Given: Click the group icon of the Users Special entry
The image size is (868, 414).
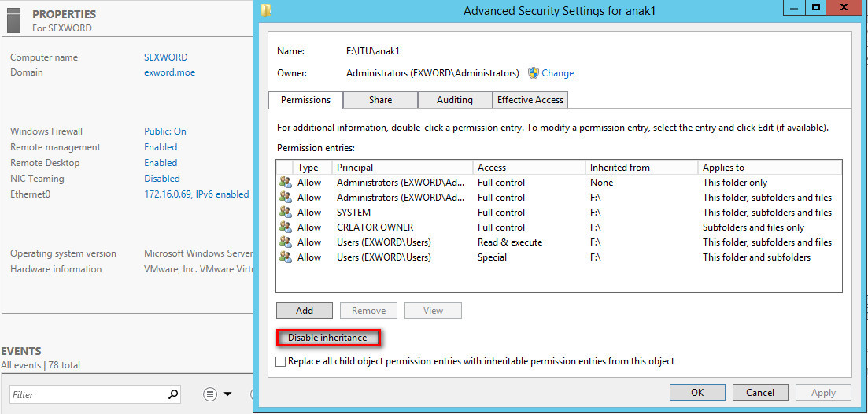Looking at the screenshot, I should click(285, 257).
